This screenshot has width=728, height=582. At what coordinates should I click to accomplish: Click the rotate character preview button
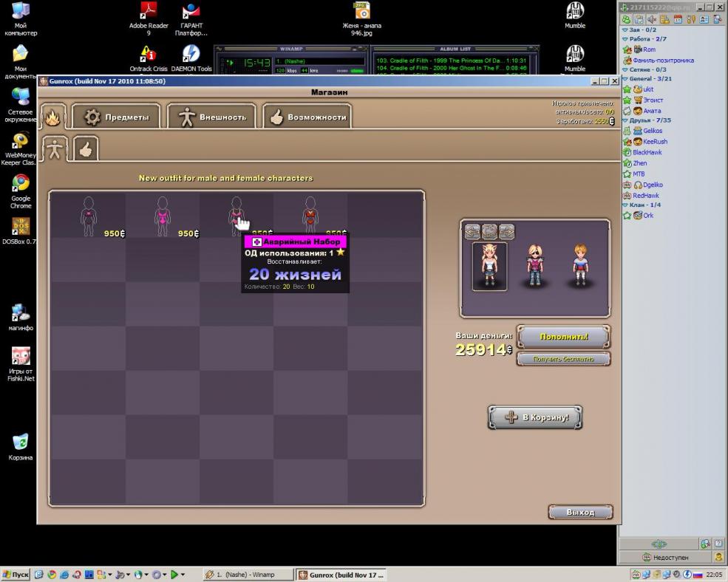click(489, 231)
